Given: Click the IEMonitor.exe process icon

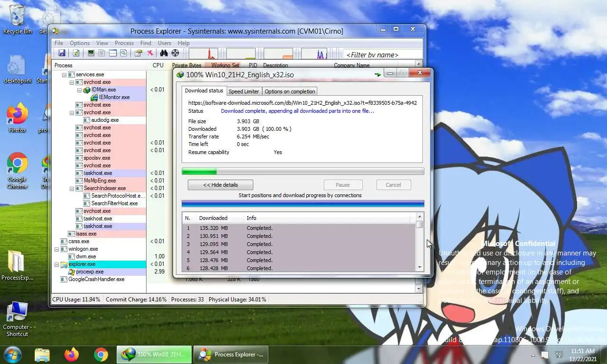Looking at the screenshot, I should [x=94, y=97].
